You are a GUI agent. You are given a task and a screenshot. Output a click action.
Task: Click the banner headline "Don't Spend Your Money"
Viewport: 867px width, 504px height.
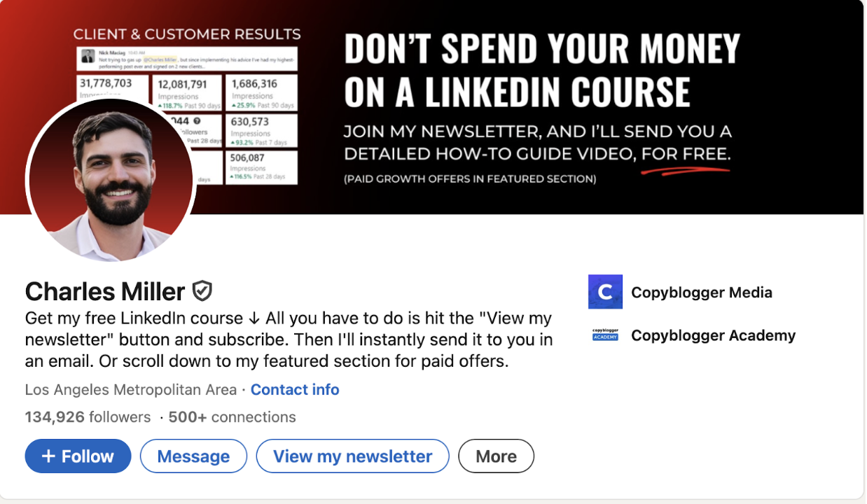[x=541, y=49]
